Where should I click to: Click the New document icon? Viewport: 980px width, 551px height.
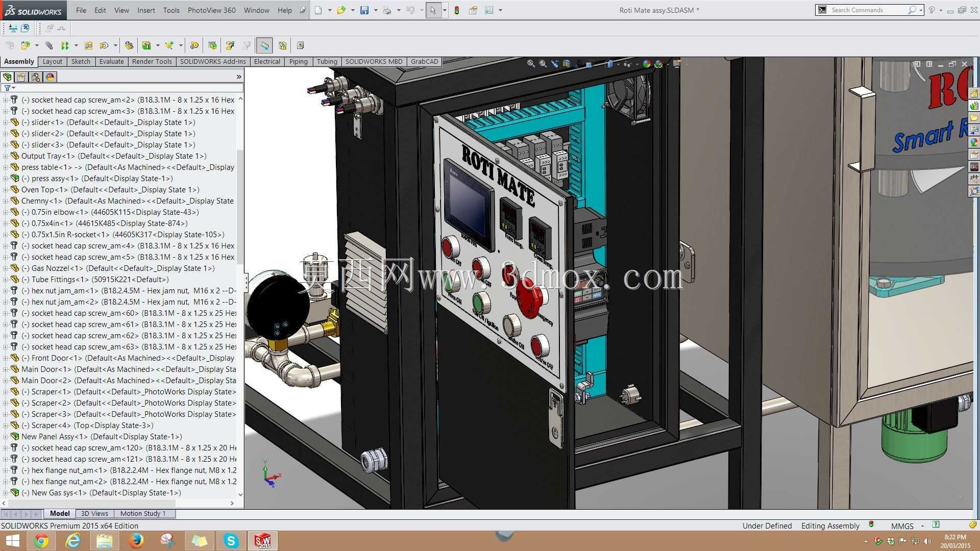(318, 10)
